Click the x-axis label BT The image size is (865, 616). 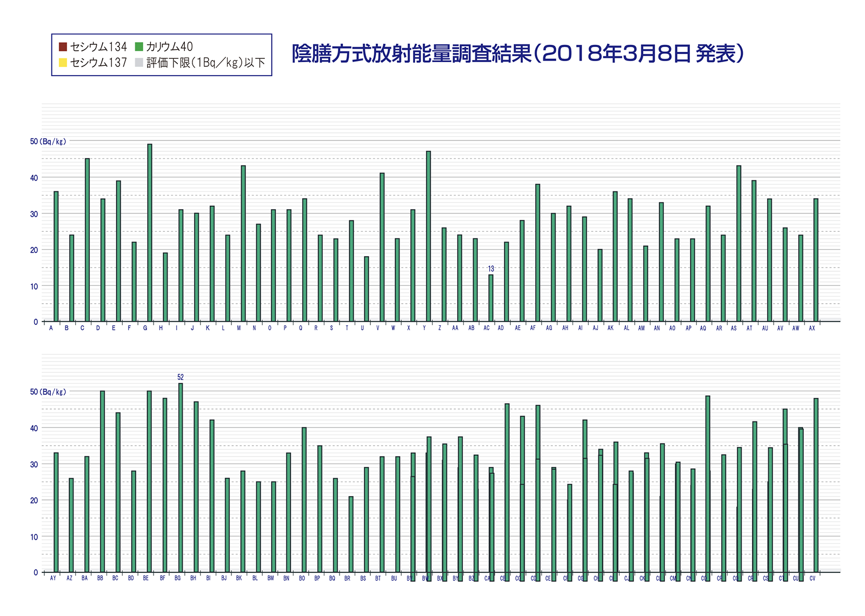(378, 578)
